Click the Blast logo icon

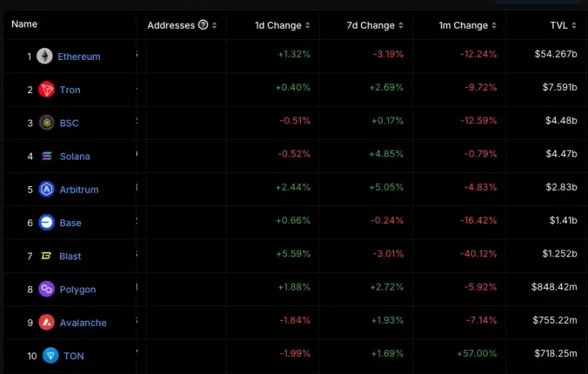47,256
